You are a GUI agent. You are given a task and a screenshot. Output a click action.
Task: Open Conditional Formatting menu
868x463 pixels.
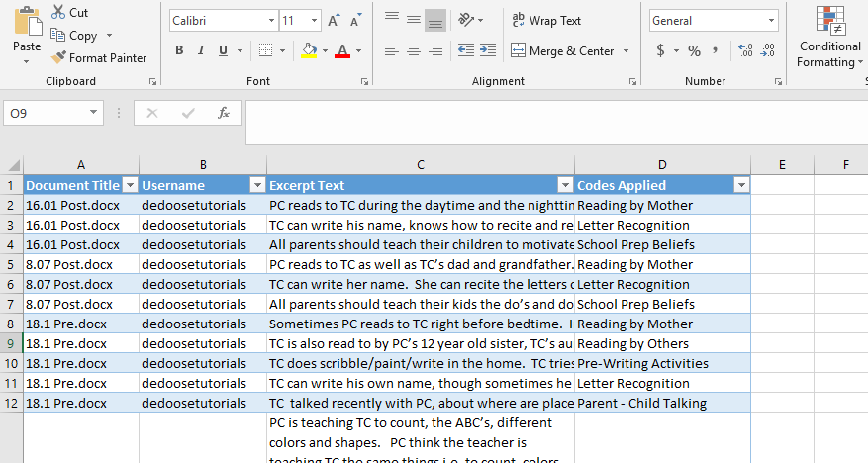coord(829,37)
